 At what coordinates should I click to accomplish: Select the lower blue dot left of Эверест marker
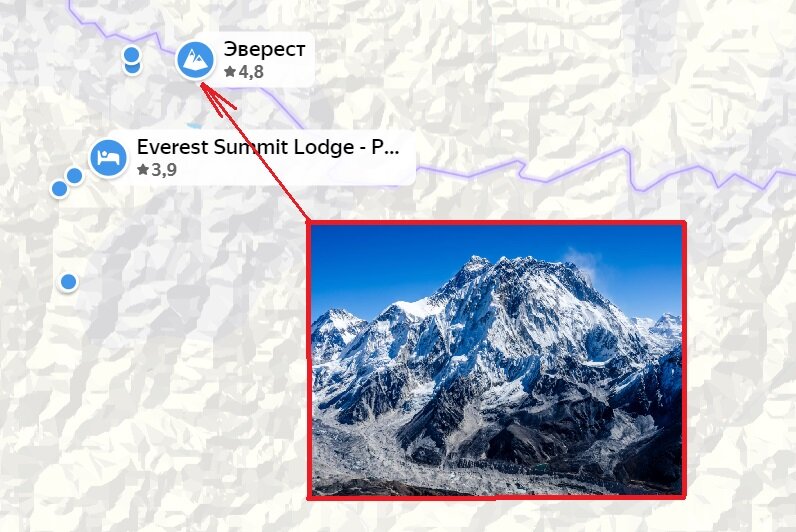[x=132, y=68]
